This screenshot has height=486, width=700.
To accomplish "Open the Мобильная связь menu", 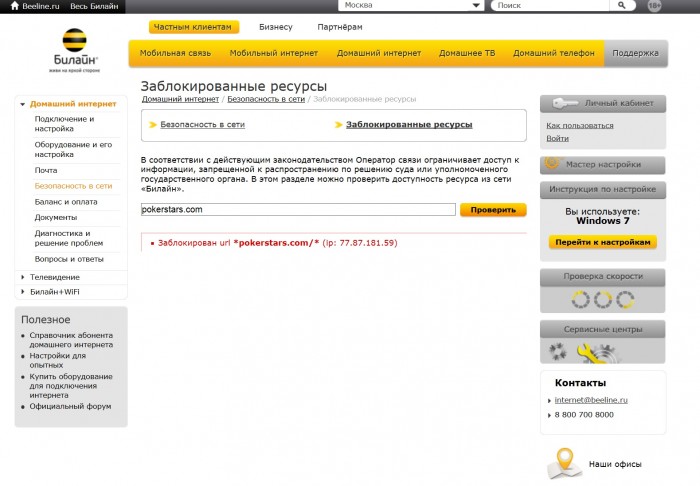I will (175, 53).
